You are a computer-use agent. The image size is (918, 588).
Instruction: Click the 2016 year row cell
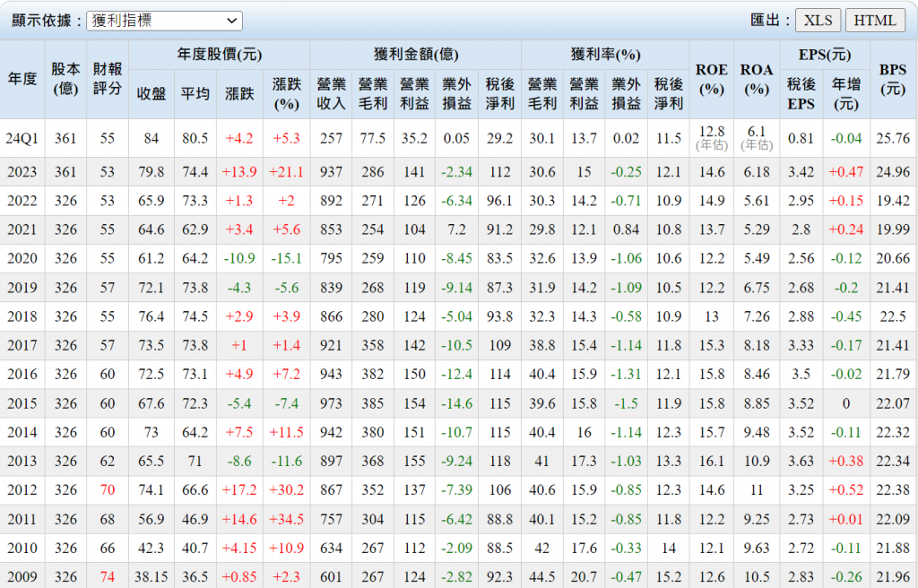coord(22,373)
